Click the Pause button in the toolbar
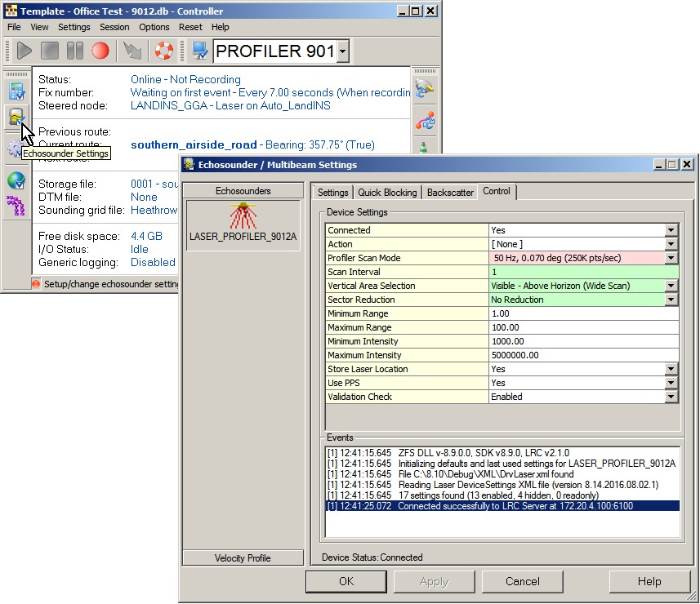Screen dimensions: 700x604 coord(75,51)
